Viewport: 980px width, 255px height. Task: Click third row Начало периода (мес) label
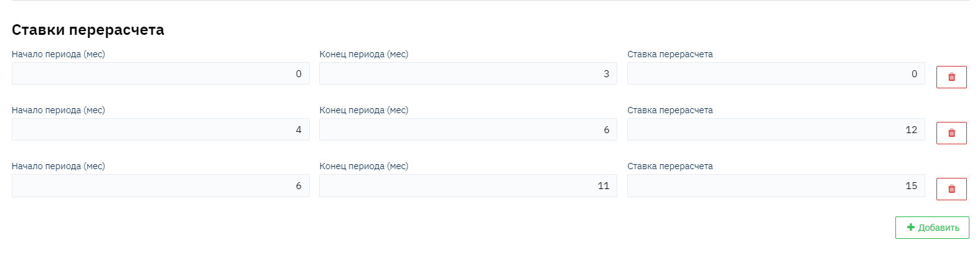coord(58,166)
